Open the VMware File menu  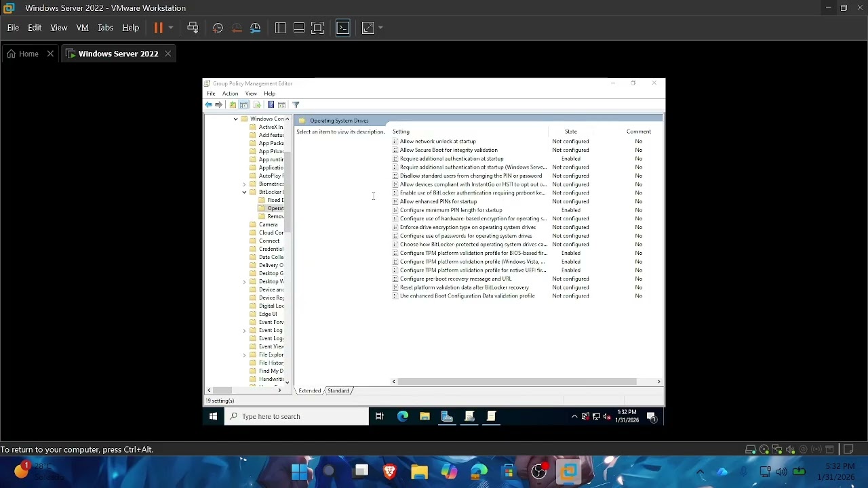coord(13,28)
